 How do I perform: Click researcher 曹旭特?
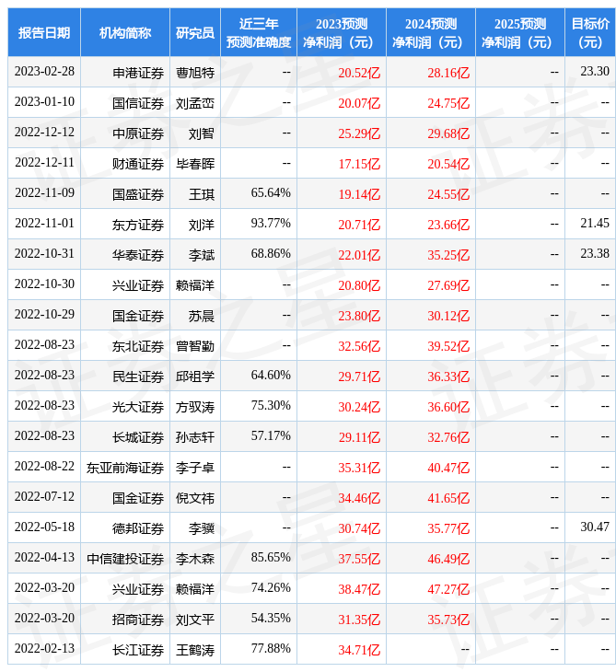(x=195, y=73)
